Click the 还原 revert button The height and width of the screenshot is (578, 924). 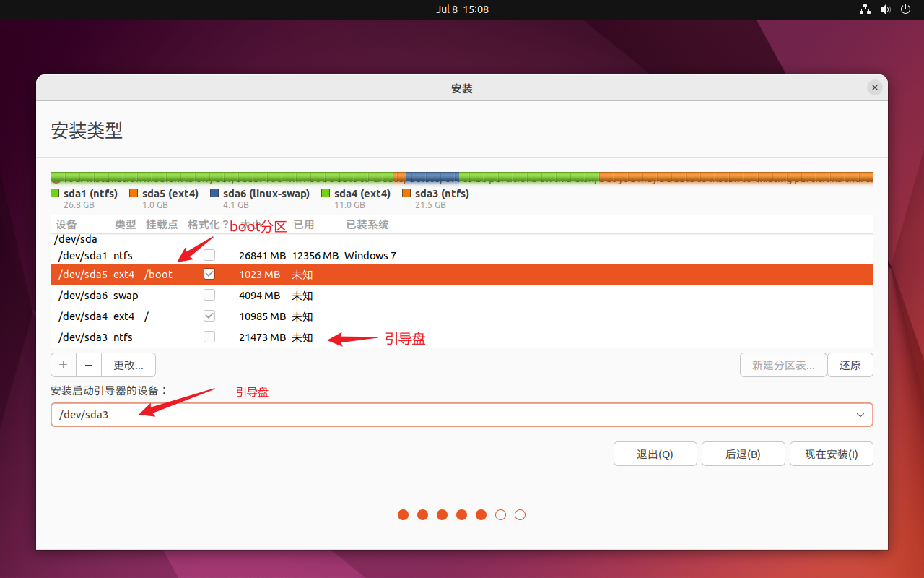pos(850,365)
